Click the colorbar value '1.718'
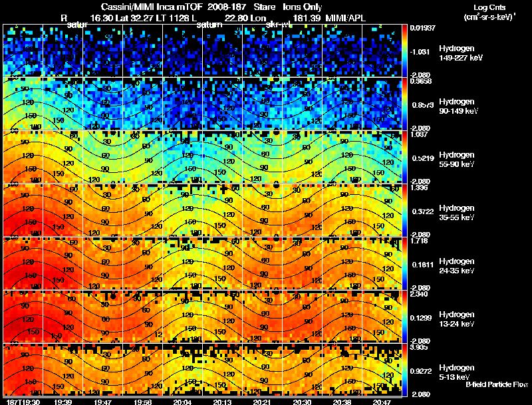Viewport: 532px width, 405px height. tap(419, 241)
